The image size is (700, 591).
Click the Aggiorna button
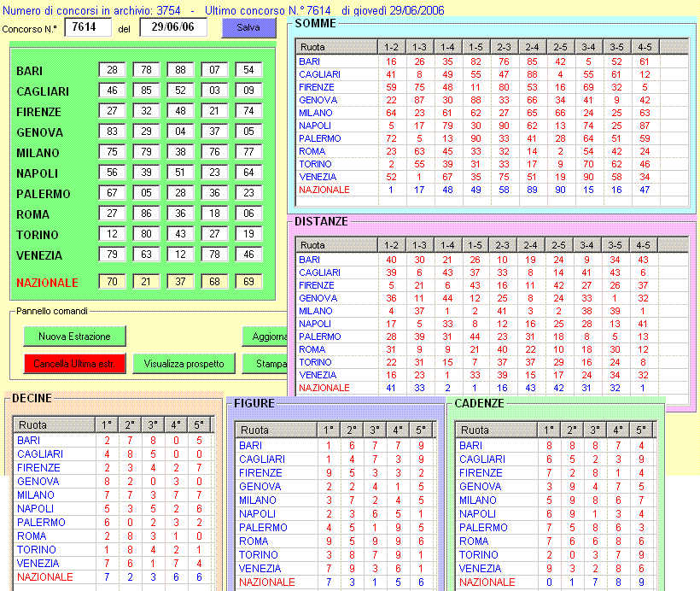pos(265,336)
